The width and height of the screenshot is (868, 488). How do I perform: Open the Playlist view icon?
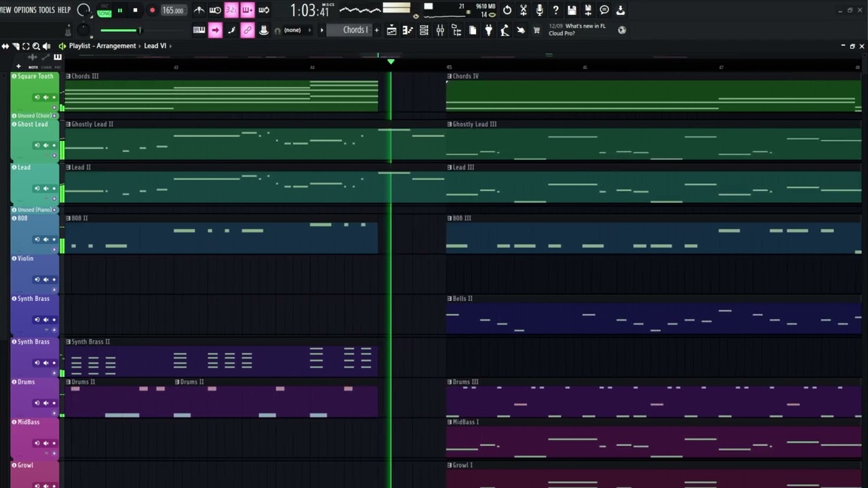(x=391, y=30)
